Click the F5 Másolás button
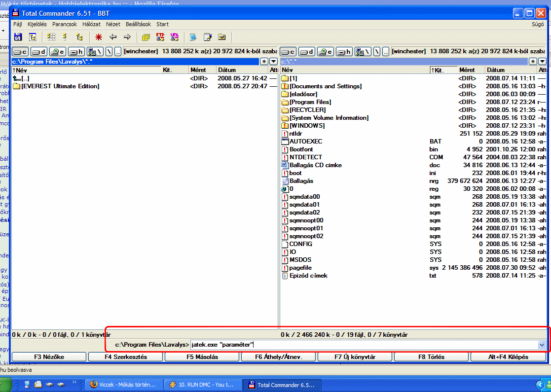Image resolution: width=551 pixels, height=392 pixels. [202, 357]
